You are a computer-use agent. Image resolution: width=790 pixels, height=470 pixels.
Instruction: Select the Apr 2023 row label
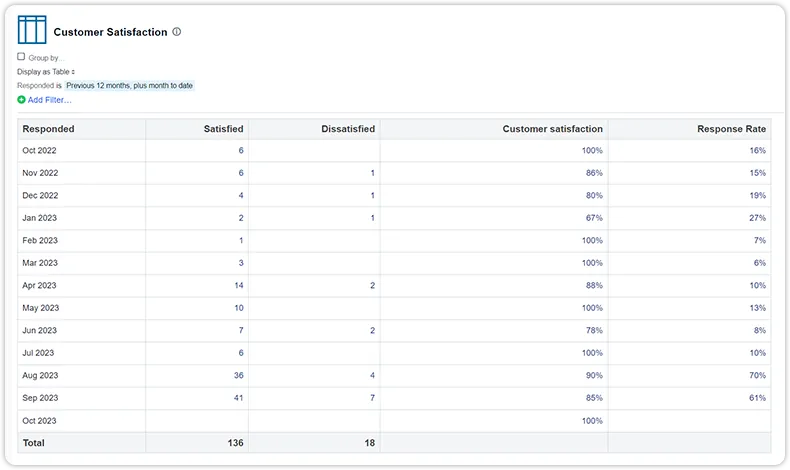pyautogui.click(x=39, y=285)
